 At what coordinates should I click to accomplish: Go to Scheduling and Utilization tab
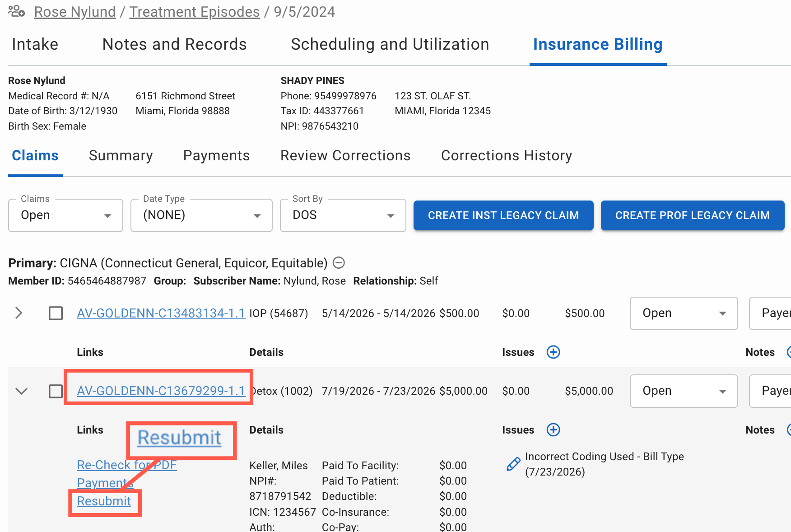[390, 44]
